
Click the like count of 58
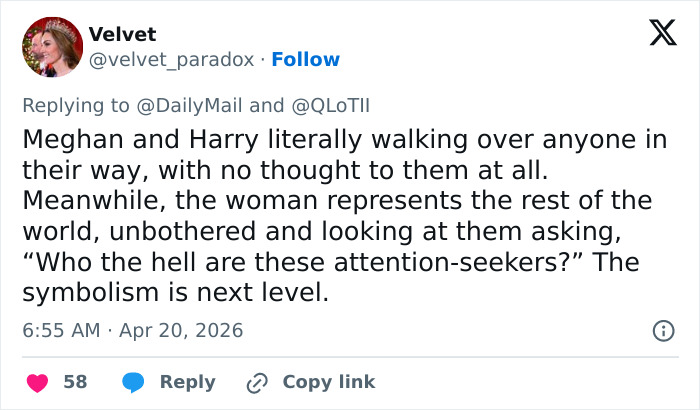click(75, 382)
